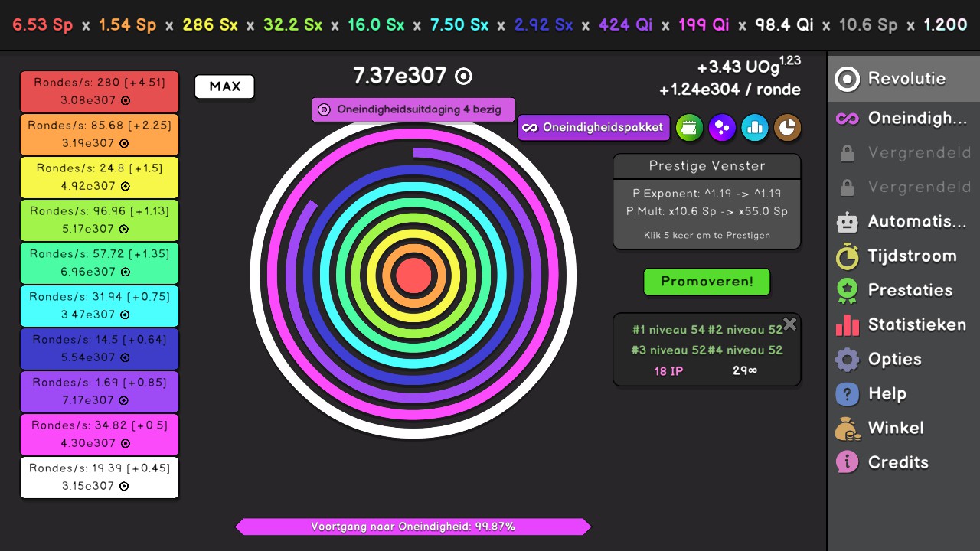Open Statistieken in the sidebar
The width and height of the screenshot is (980, 551).
point(903,325)
